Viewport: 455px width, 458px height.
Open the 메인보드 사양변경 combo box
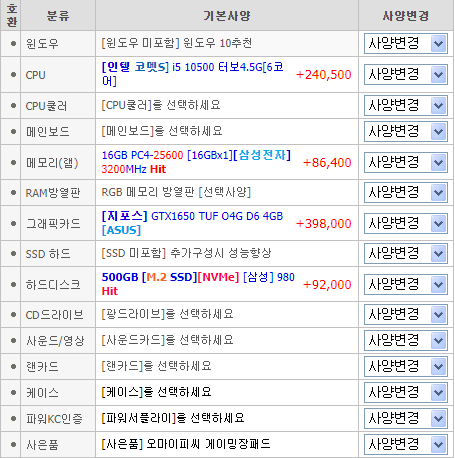point(405,132)
